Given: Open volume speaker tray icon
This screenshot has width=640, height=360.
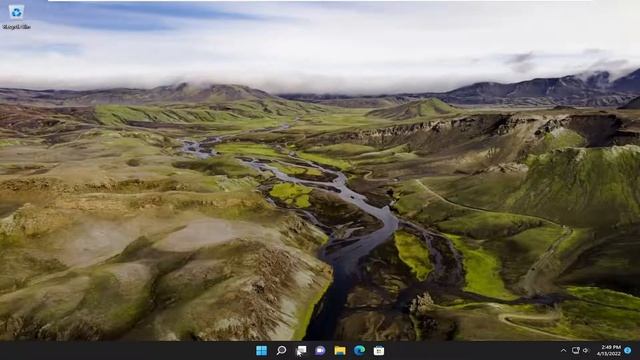Looking at the screenshot, I should click(x=586, y=351).
